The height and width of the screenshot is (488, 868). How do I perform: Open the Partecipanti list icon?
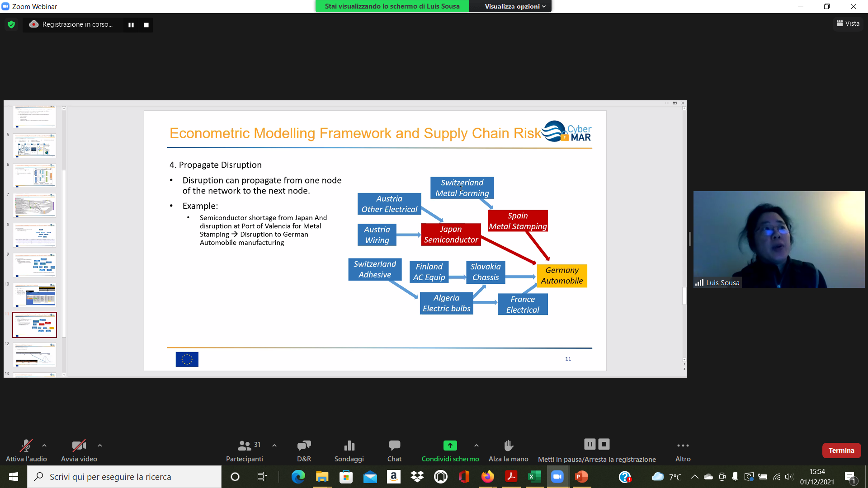tap(245, 446)
